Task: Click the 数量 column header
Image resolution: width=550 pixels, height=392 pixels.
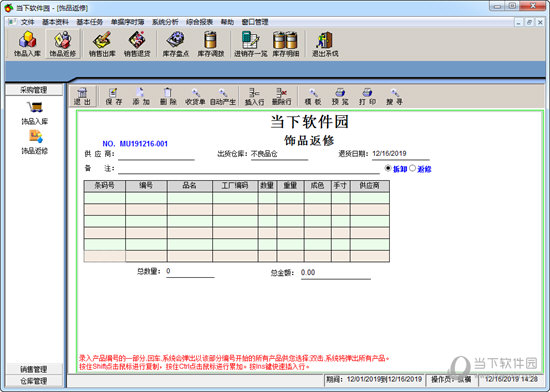Action: (267, 186)
